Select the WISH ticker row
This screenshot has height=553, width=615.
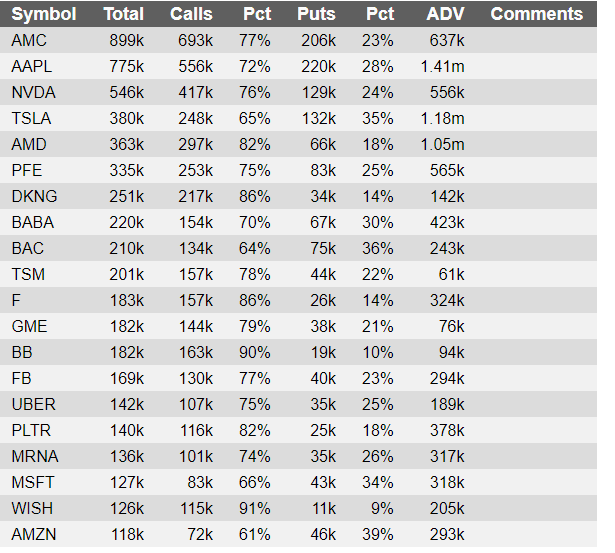(x=298, y=508)
